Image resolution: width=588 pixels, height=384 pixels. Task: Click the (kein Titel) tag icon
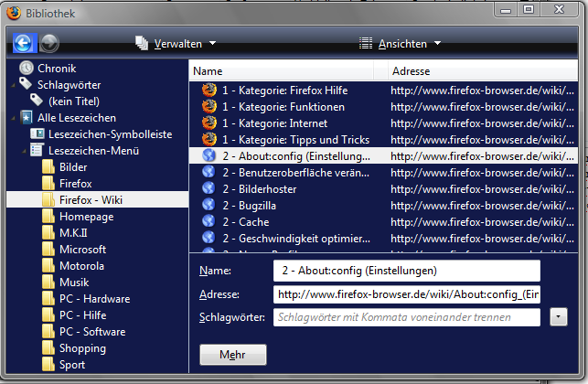(37, 101)
